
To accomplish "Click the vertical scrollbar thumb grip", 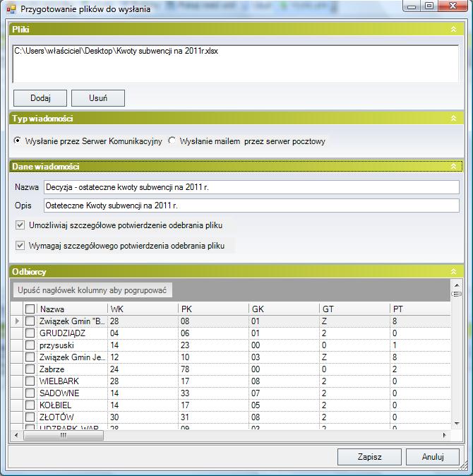I will (457, 294).
